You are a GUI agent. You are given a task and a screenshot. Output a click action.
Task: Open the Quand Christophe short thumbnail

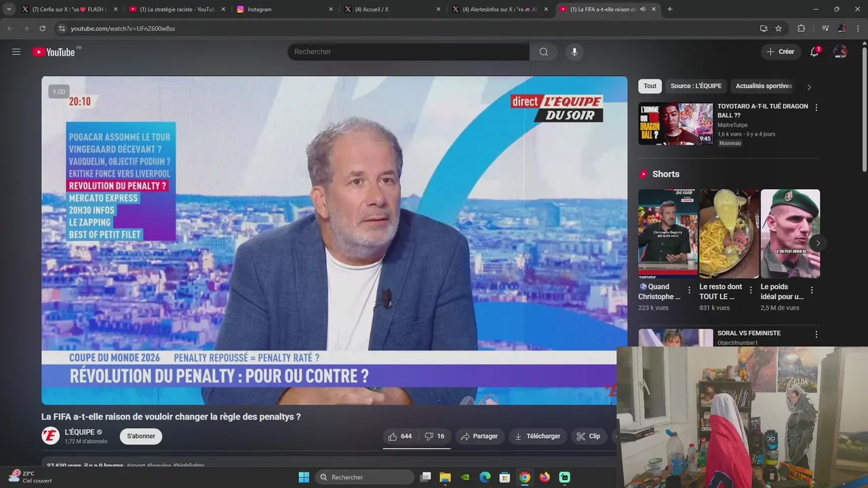667,234
